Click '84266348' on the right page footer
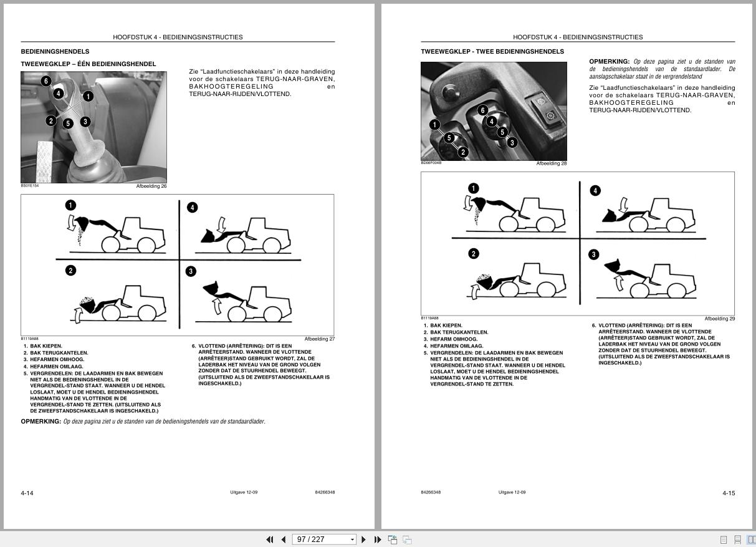 click(x=431, y=493)
